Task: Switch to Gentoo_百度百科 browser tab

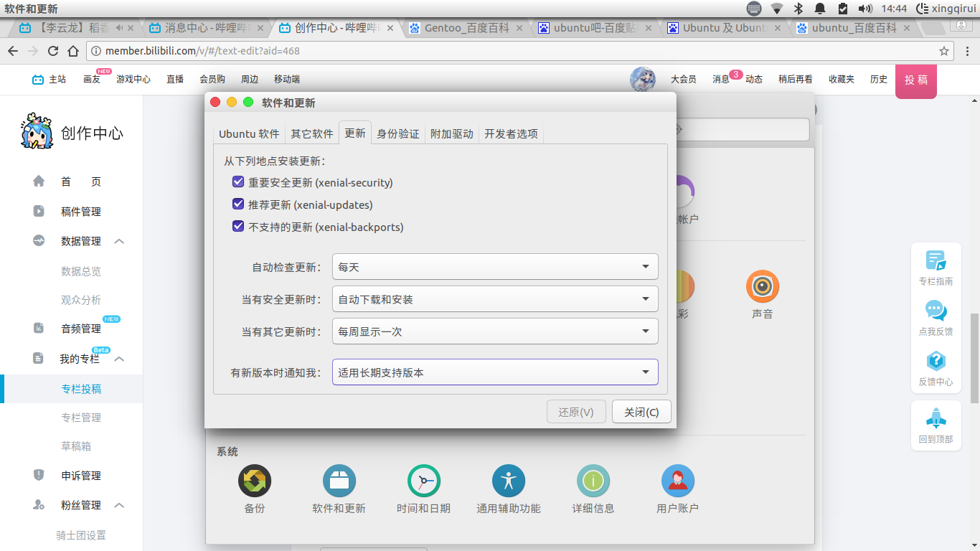Action: coord(467,28)
